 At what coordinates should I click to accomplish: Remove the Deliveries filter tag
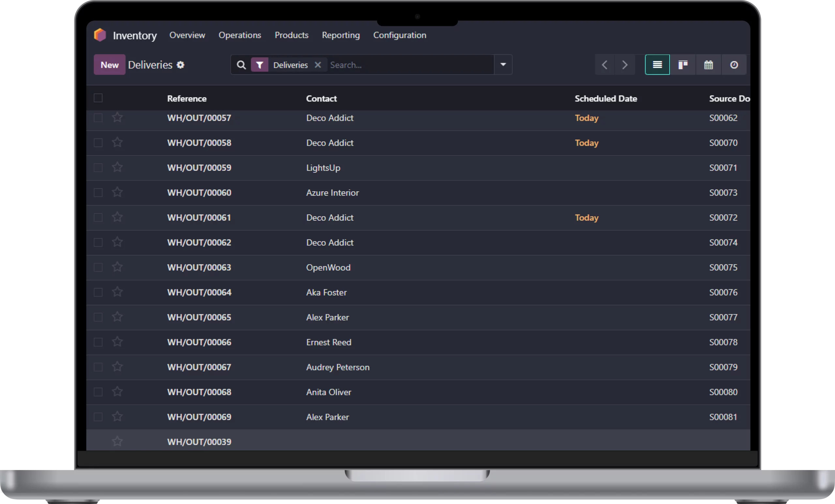(318, 65)
